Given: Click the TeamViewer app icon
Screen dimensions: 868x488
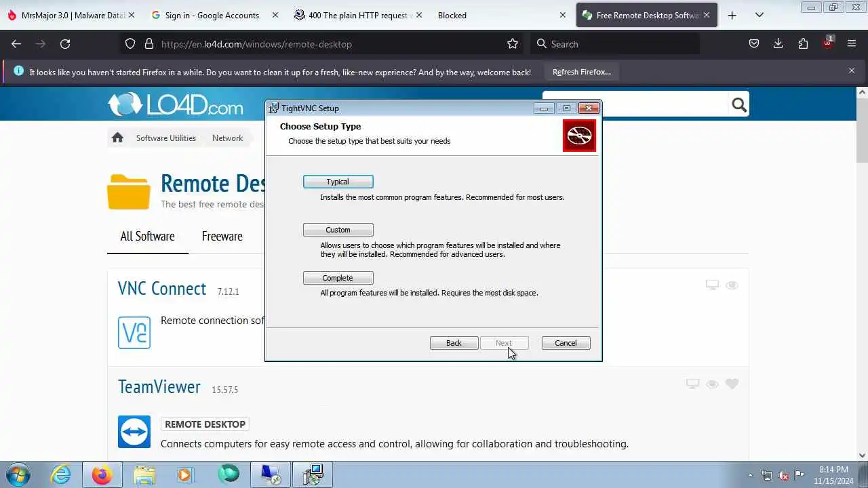Looking at the screenshot, I should point(134,431).
